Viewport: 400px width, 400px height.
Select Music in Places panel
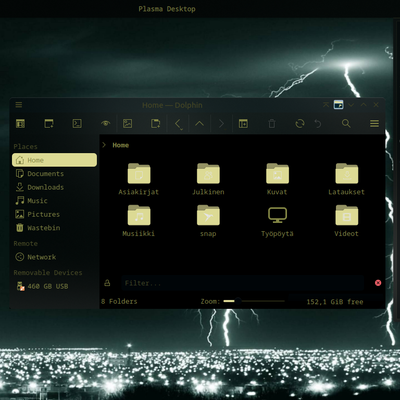click(x=54, y=201)
